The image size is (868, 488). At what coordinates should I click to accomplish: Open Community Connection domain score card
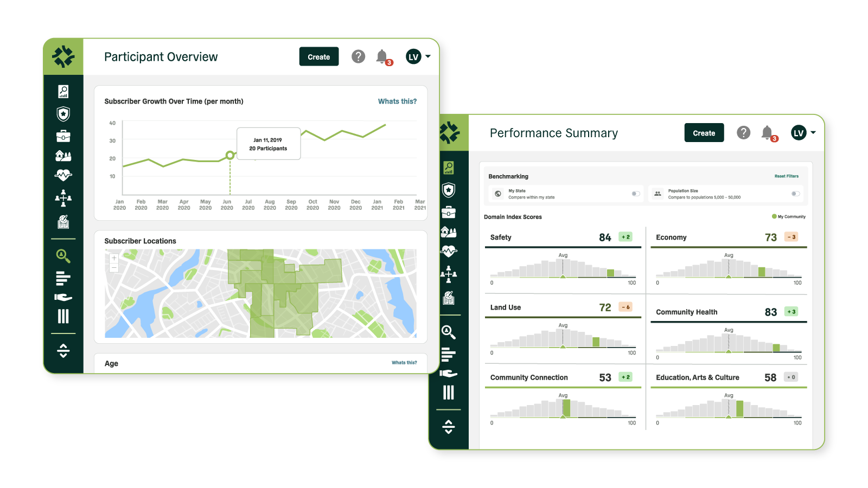point(563,398)
